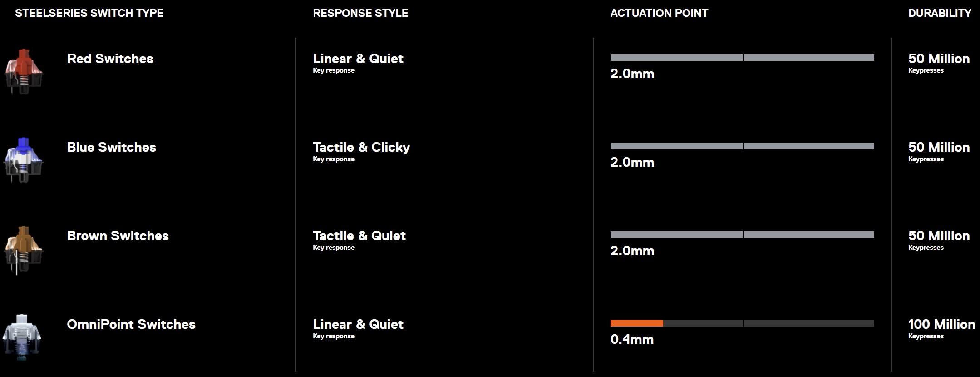
Task: Click the Red Switches 2.0mm actuation bar
Action: [x=742, y=58]
